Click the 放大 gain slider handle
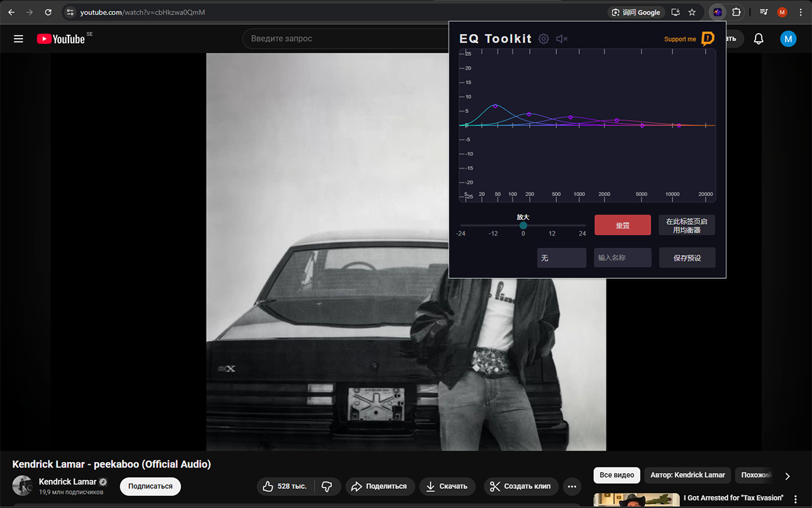 (523, 225)
